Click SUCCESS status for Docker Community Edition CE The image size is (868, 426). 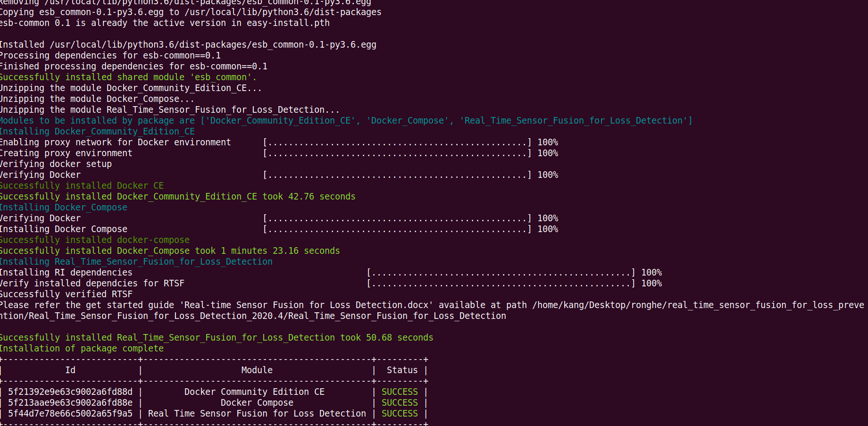[x=400, y=392]
